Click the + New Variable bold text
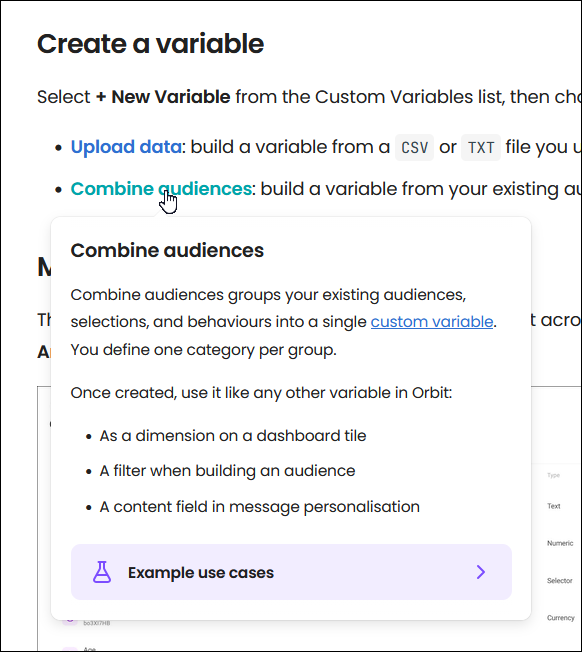582x652 pixels. click(163, 97)
